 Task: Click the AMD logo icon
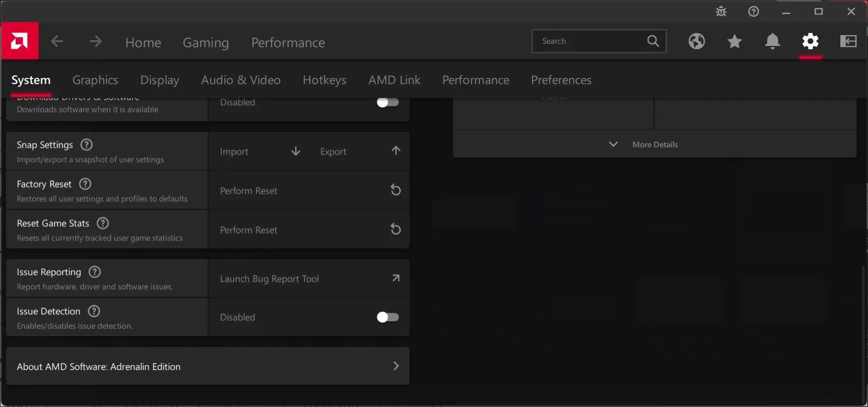click(20, 41)
